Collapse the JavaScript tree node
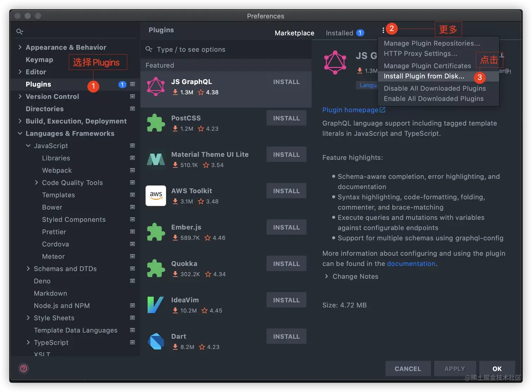This screenshot has height=392, width=532. point(28,146)
